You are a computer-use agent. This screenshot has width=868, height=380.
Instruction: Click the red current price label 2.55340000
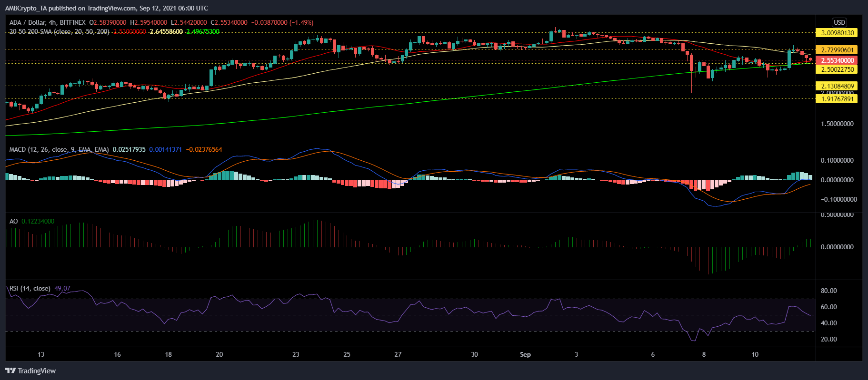[x=837, y=60]
